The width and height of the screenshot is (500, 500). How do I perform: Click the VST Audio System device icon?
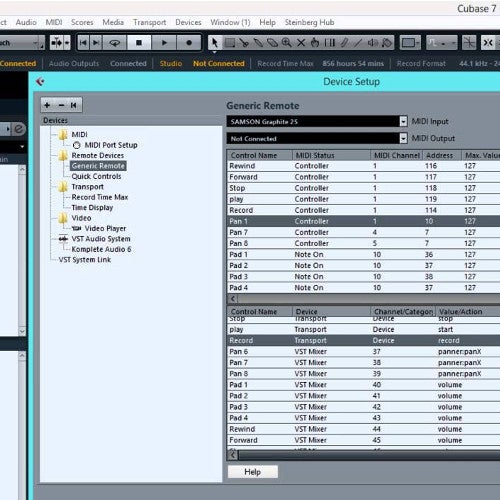(63, 239)
